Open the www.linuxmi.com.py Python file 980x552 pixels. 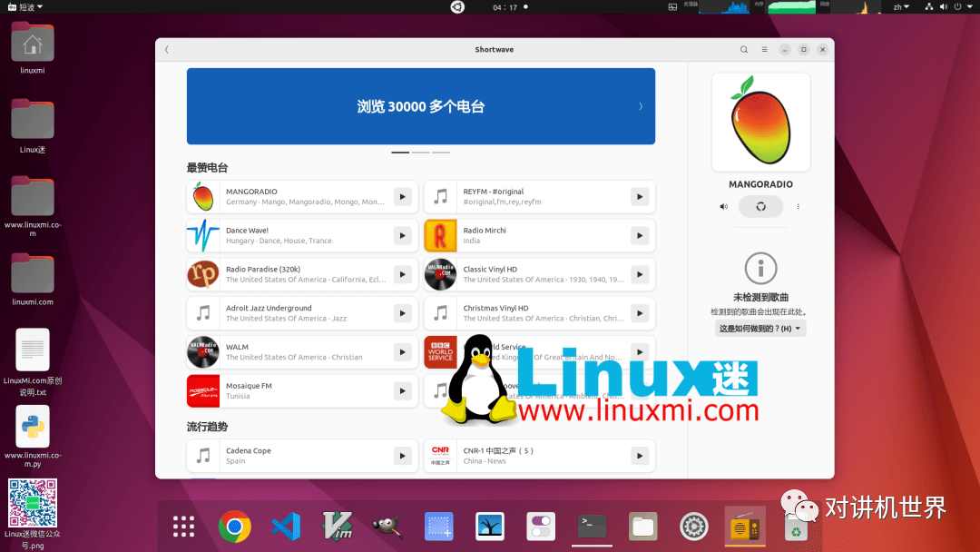click(x=33, y=437)
